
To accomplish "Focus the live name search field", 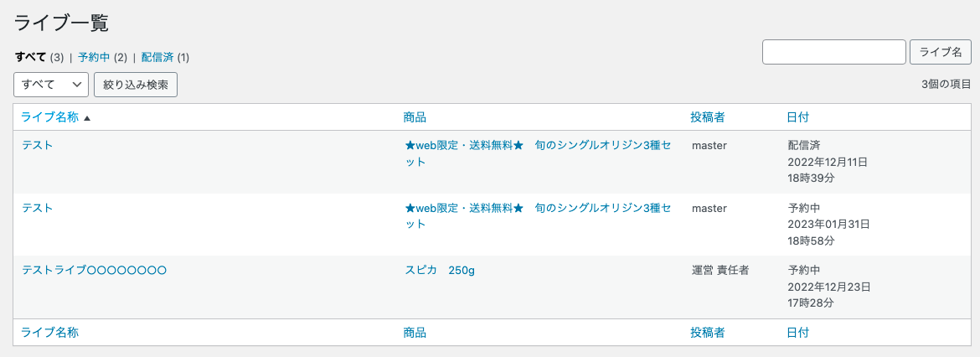I will 833,52.
